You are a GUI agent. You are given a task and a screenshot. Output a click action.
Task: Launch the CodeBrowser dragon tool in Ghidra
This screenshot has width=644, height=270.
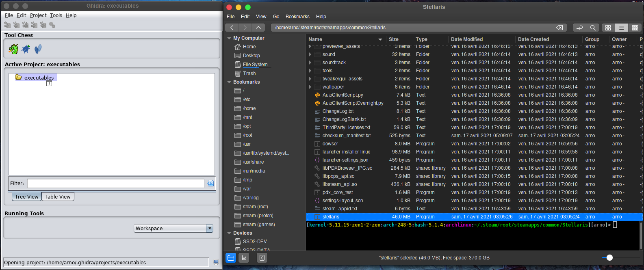click(14, 49)
